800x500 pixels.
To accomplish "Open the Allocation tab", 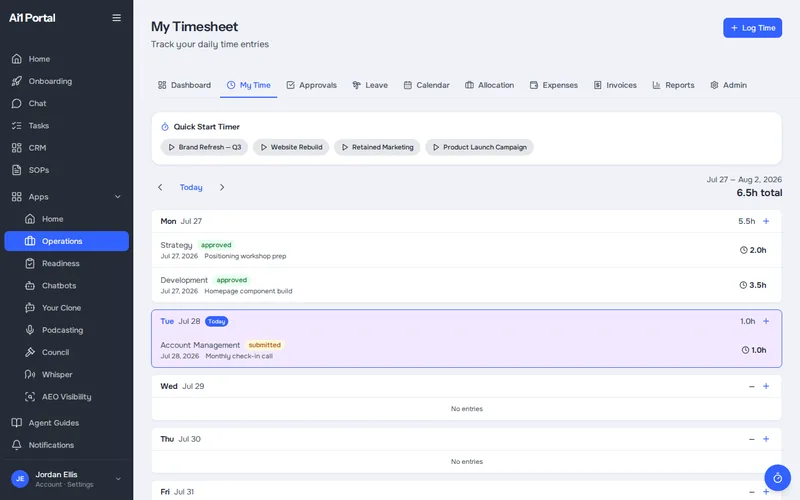I will click(489, 85).
